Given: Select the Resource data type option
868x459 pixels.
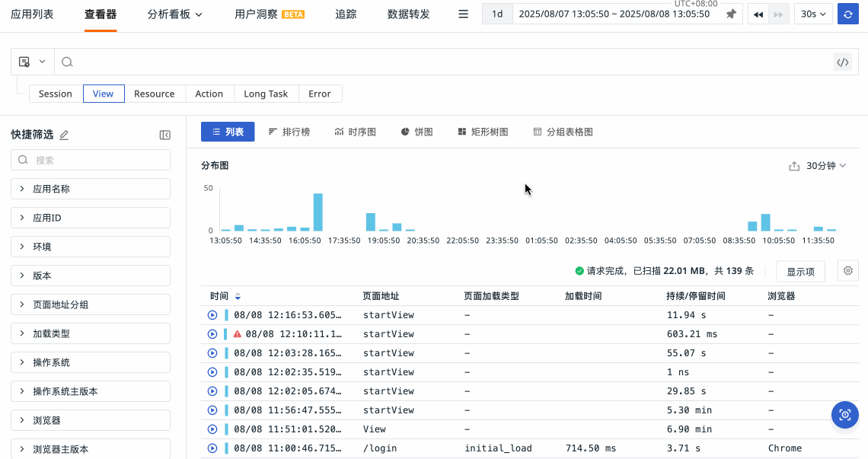Looking at the screenshot, I should tap(155, 94).
